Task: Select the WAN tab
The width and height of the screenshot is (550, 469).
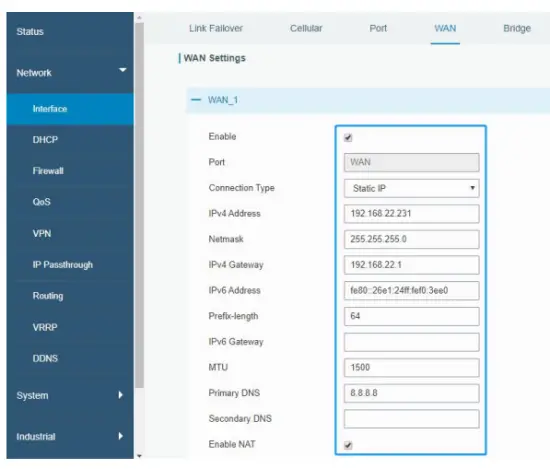Action: 445,28
